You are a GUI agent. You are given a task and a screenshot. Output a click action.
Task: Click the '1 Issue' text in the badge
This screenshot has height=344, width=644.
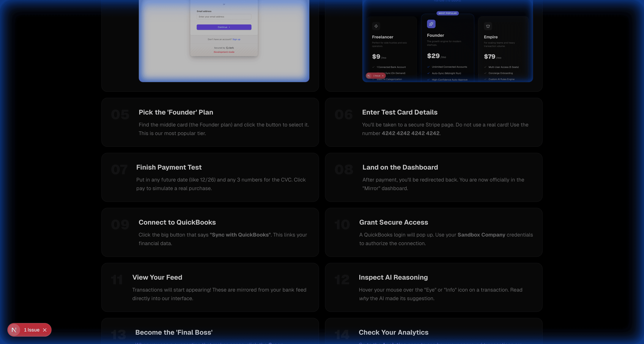(x=32, y=330)
